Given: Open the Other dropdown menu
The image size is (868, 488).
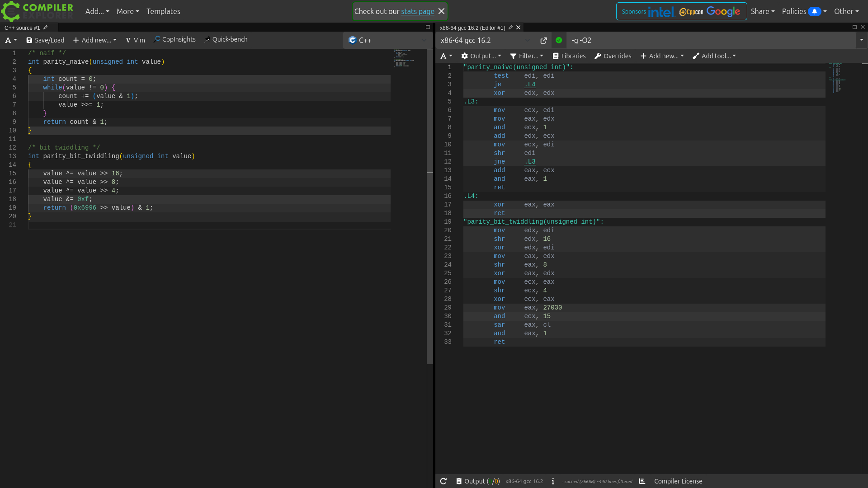Looking at the screenshot, I should point(846,11).
